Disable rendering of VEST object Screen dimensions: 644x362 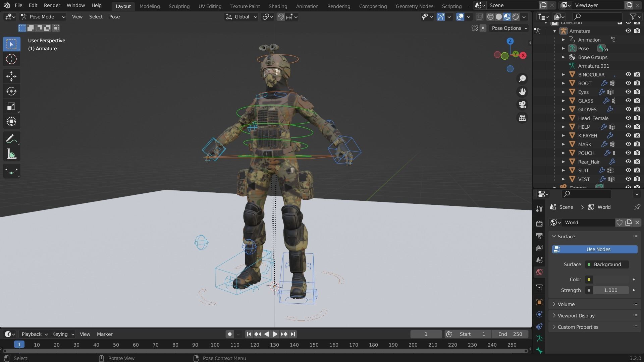tap(637, 179)
